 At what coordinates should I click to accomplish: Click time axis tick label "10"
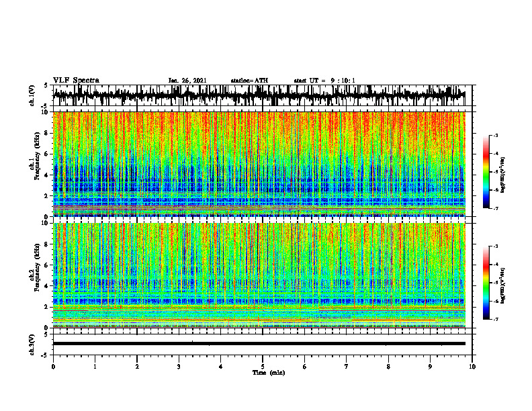point(472,367)
